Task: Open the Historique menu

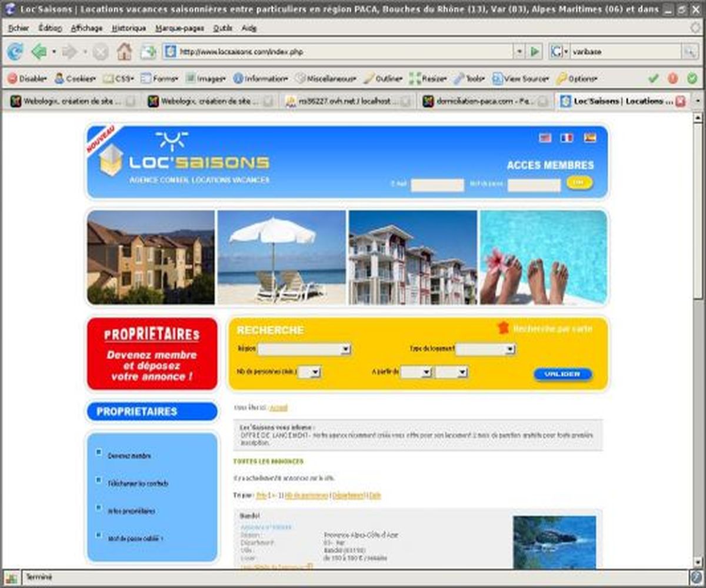Action: pyautogui.click(x=129, y=28)
